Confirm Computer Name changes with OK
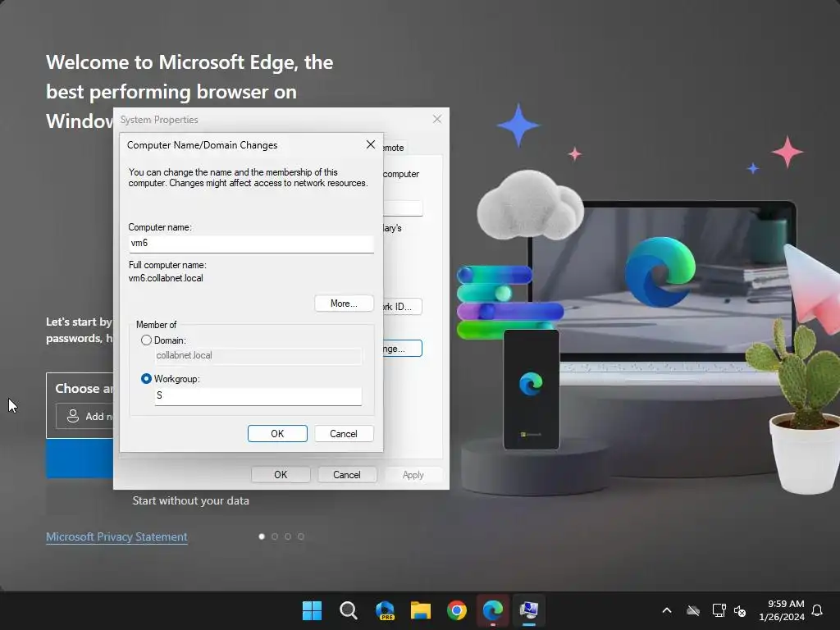The image size is (840, 630). 277,433
